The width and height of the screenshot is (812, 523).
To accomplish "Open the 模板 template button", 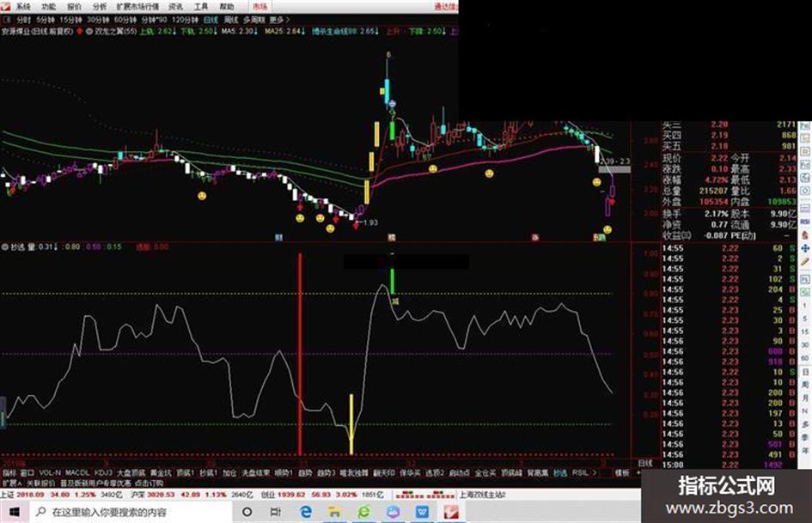I will 622,473.
